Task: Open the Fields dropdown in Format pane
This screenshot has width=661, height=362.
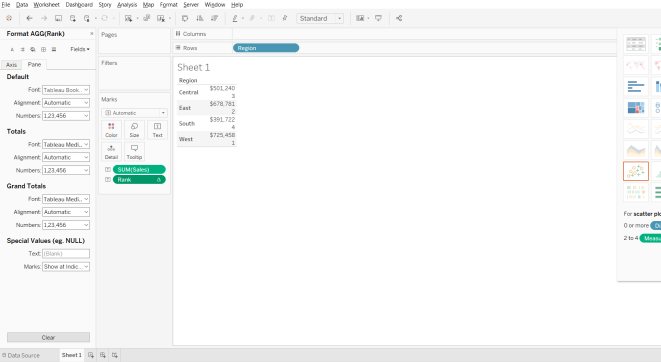Action: [x=80, y=49]
